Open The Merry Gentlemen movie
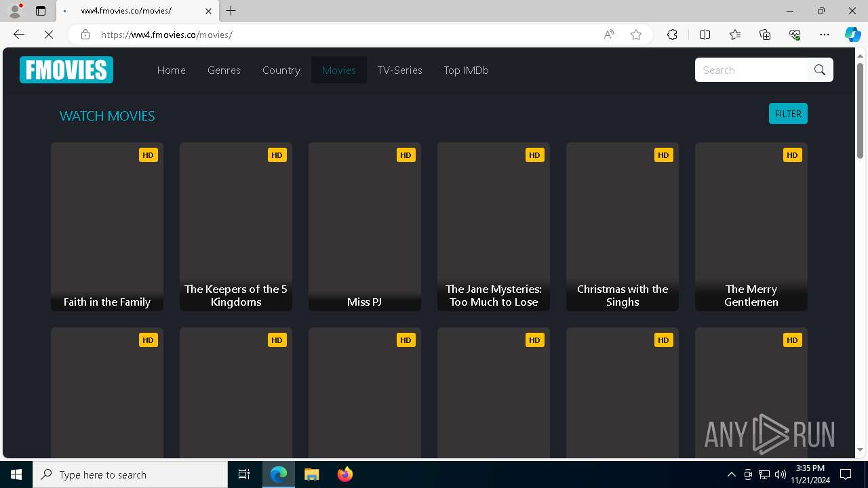This screenshot has width=868, height=488. pos(751,226)
